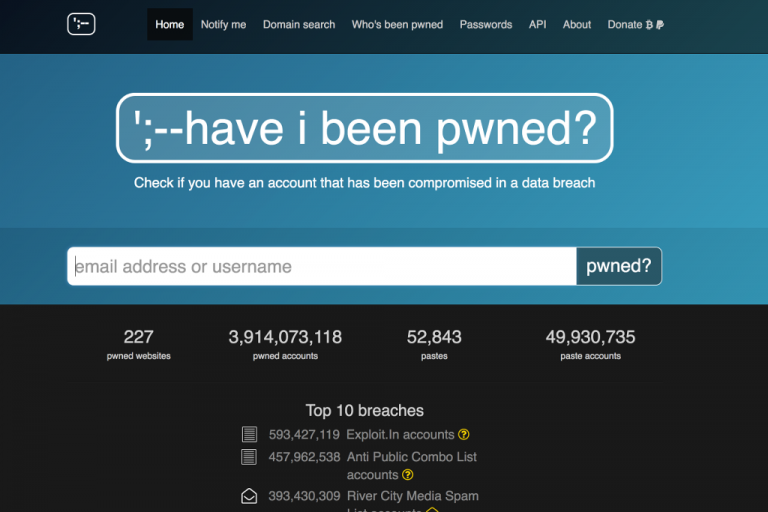Image resolution: width=768 pixels, height=512 pixels.
Task: Click the question mark beside Exploit.In accounts
Action: point(464,435)
